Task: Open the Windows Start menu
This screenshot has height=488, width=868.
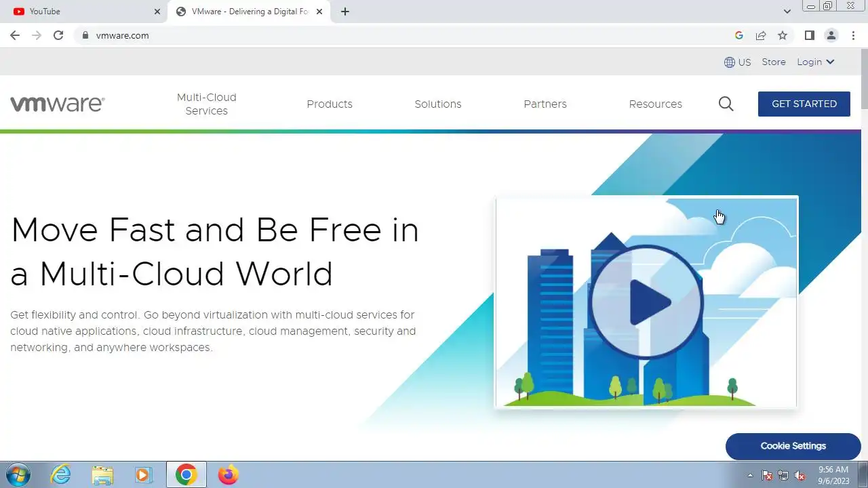Action: pos(18,474)
